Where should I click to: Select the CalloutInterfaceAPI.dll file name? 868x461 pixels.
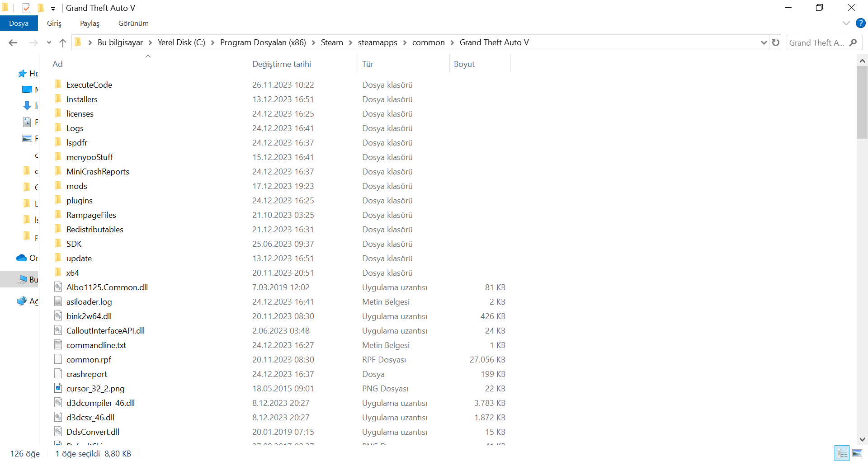[x=105, y=330]
